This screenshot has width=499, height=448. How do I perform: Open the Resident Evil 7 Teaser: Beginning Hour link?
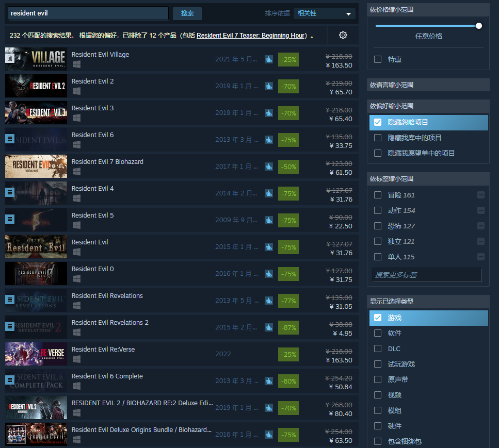pyautogui.click(x=250, y=35)
